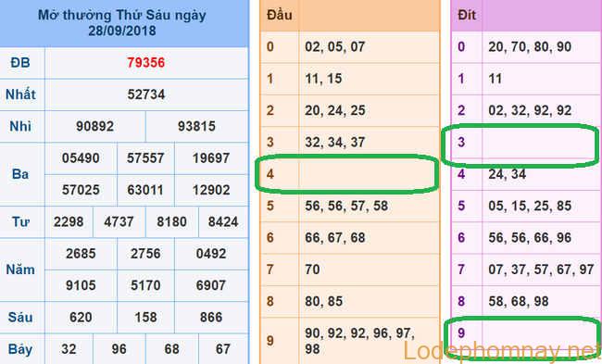602x364 pixels.
Task: Select the Tư row label
Action: (20, 221)
